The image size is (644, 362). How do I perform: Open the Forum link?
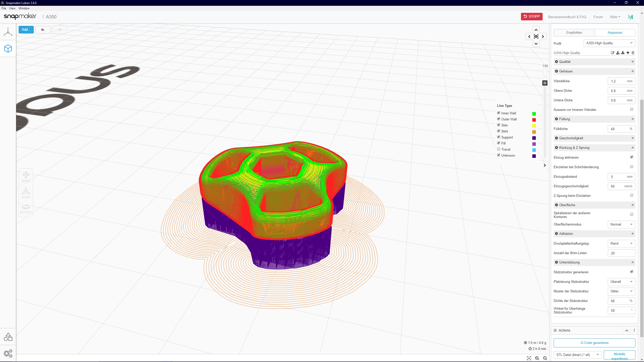click(x=598, y=17)
